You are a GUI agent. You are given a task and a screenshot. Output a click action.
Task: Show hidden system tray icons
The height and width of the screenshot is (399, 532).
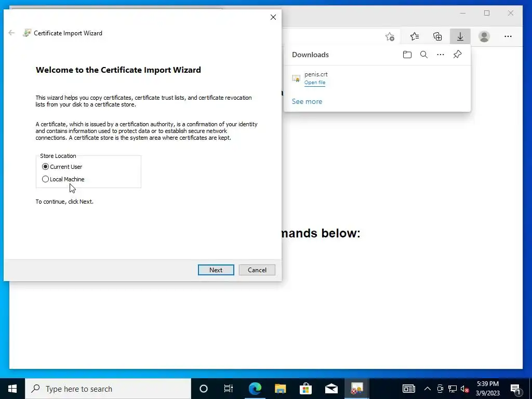point(428,389)
